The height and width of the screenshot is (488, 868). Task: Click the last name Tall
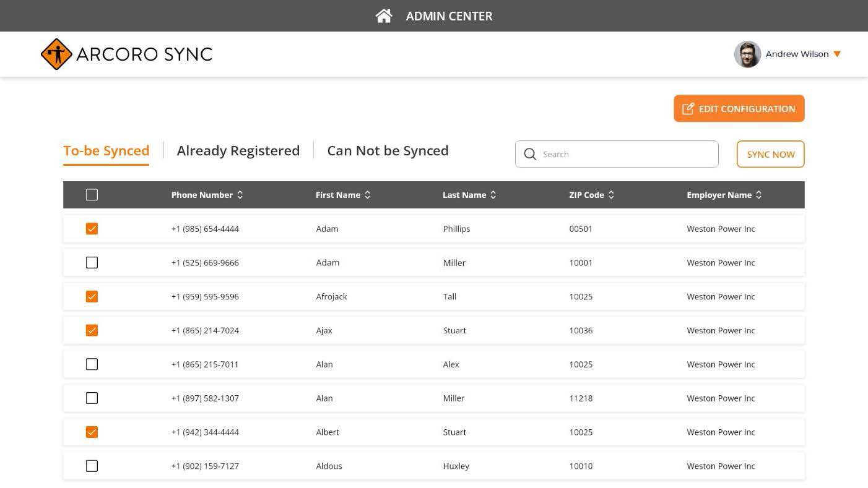tap(449, 297)
